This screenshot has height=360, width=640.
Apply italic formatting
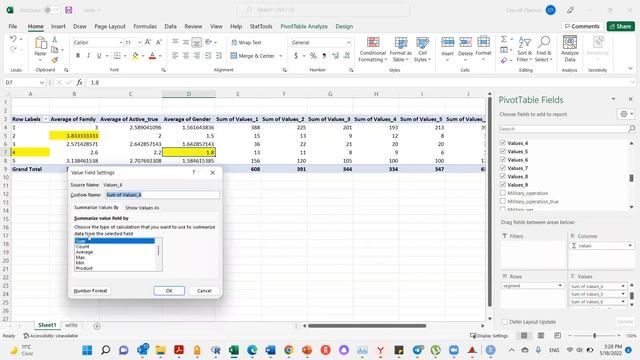[88, 56]
